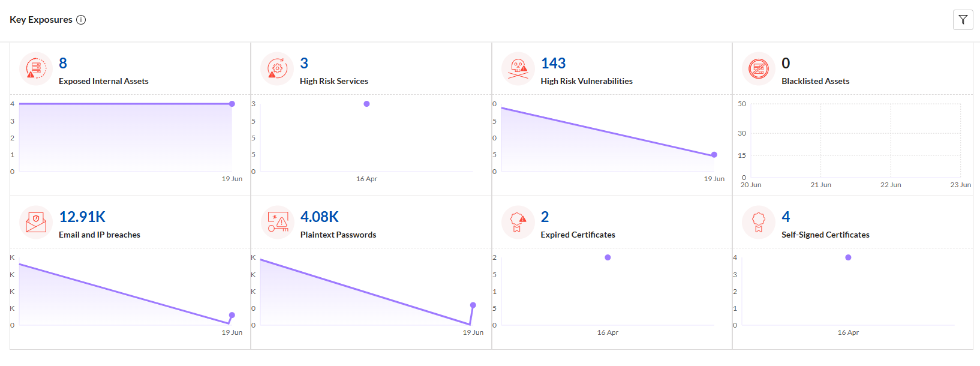980x366 pixels.
Task: Select the 19 Jun data point in Exposed Internal Assets chart
Action: 232,104
